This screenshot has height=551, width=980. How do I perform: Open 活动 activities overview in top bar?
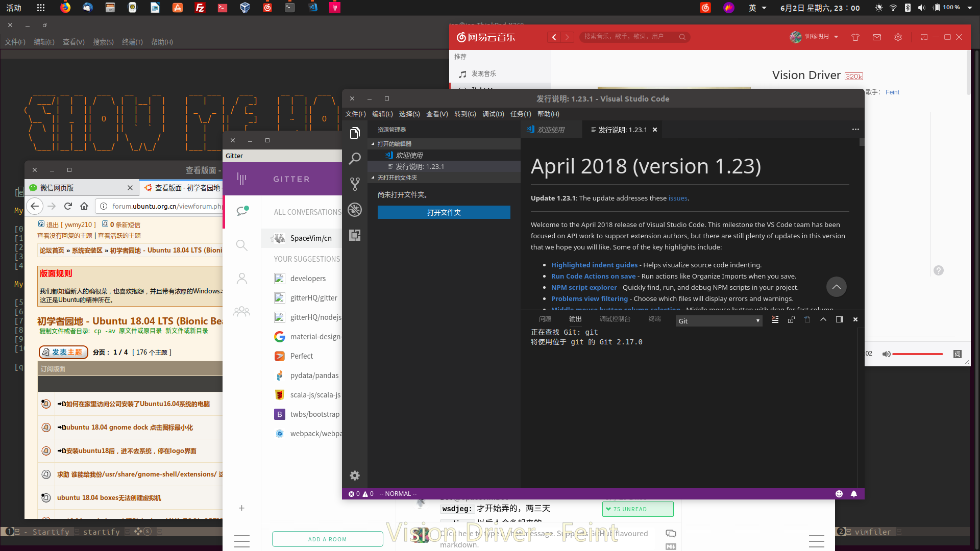pyautogui.click(x=14, y=8)
